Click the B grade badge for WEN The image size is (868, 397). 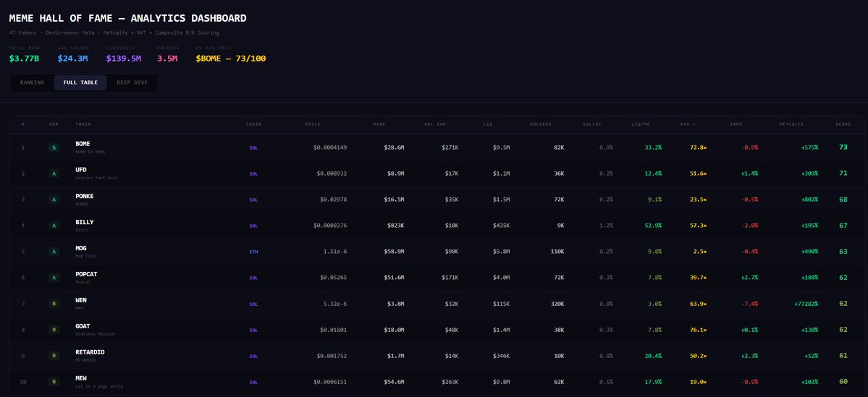(x=54, y=304)
